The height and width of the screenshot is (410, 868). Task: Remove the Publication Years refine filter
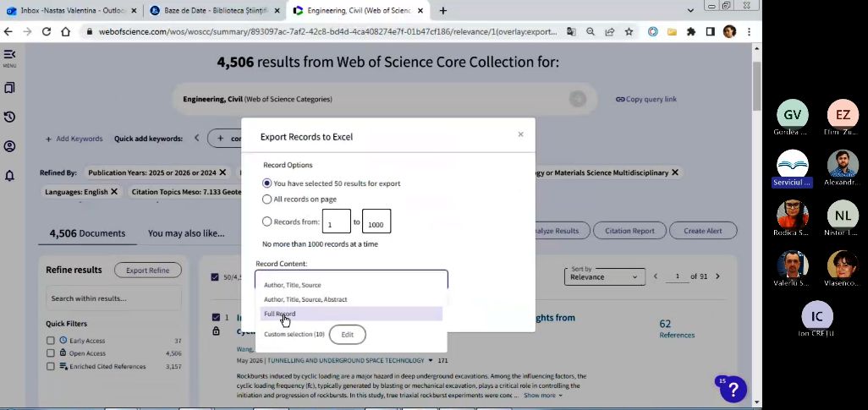tap(222, 172)
